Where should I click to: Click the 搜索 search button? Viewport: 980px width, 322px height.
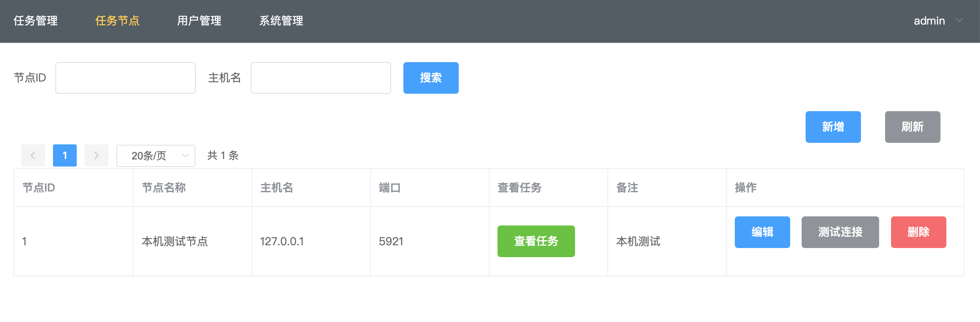point(431,78)
